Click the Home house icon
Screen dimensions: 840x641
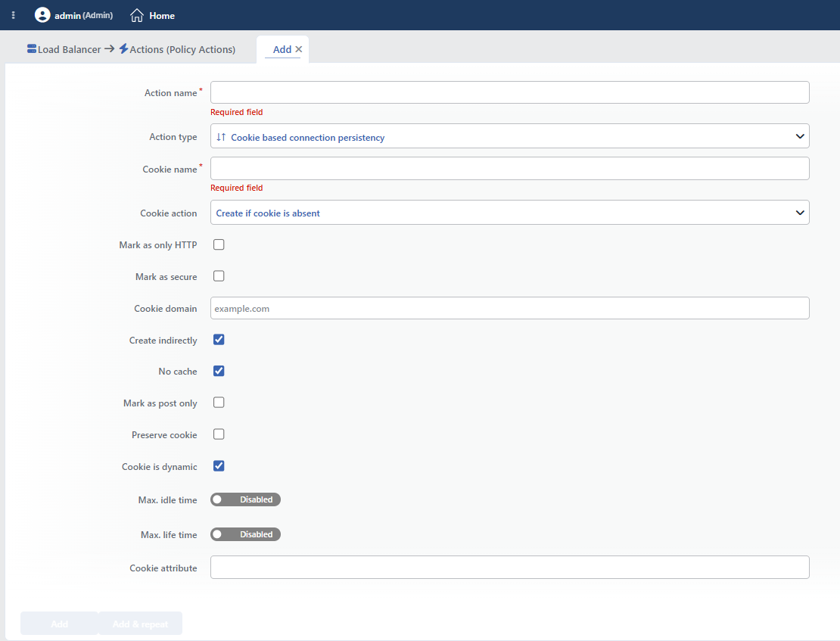tap(137, 16)
